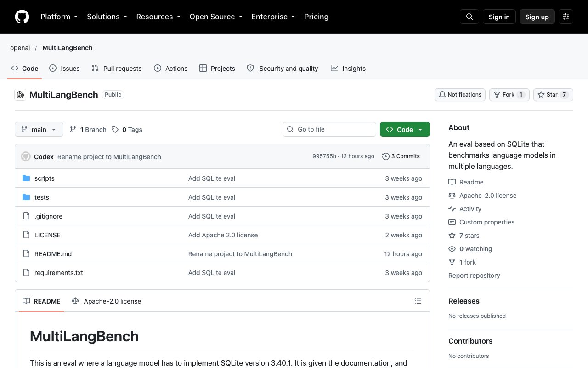Switch to the Issues tab
588x368 pixels.
pyautogui.click(x=64, y=69)
